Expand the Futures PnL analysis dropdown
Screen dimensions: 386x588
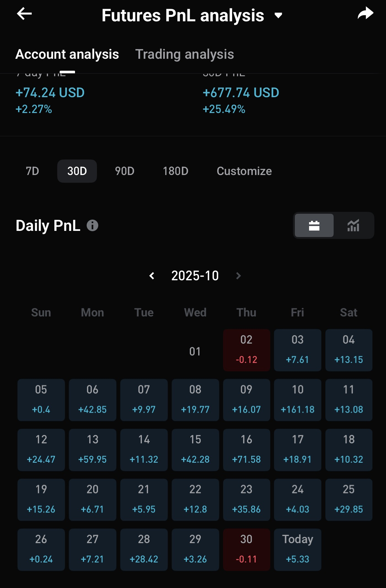pyautogui.click(x=278, y=15)
